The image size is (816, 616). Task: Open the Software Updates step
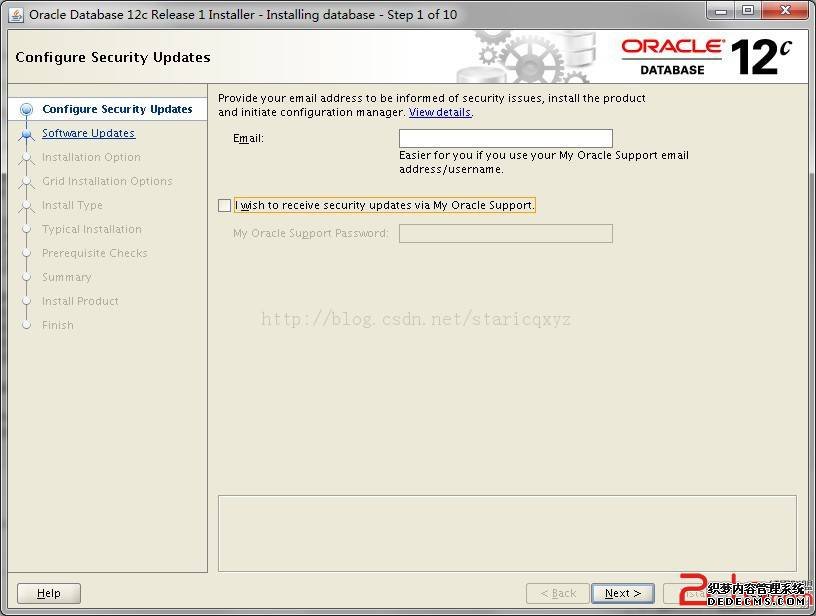point(88,134)
